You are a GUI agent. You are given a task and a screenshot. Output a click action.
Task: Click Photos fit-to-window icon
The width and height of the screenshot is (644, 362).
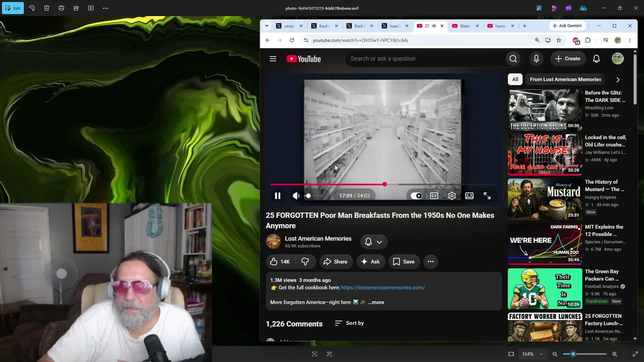(x=511, y=354)
